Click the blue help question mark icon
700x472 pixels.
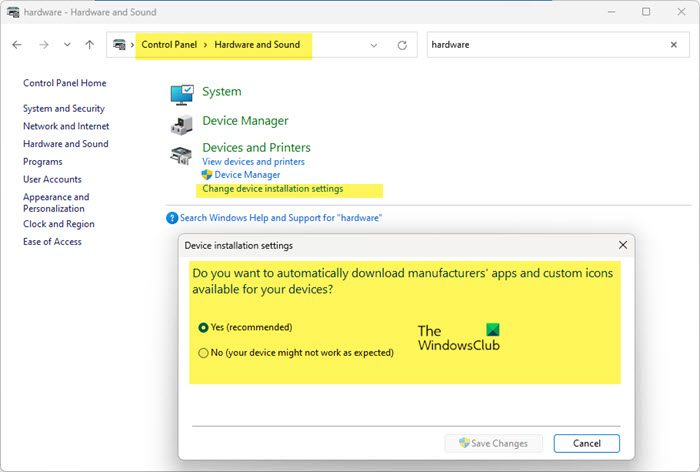pyautogui.click(x=172, y=217)
